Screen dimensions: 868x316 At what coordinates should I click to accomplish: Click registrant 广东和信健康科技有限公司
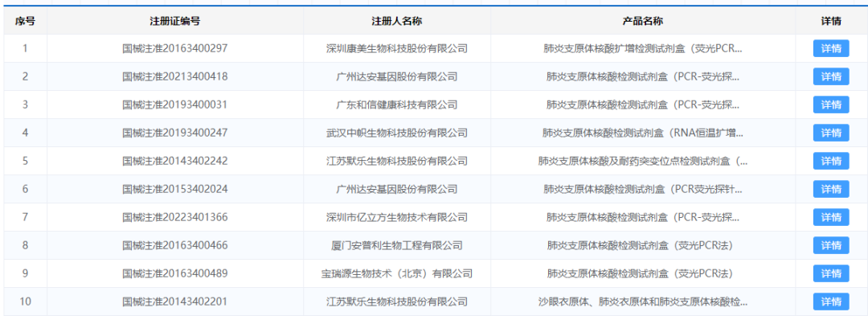(397, 105)
